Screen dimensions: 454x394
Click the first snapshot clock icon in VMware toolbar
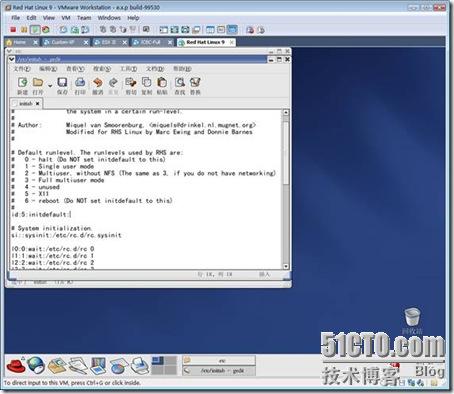(x=63, y=30)
